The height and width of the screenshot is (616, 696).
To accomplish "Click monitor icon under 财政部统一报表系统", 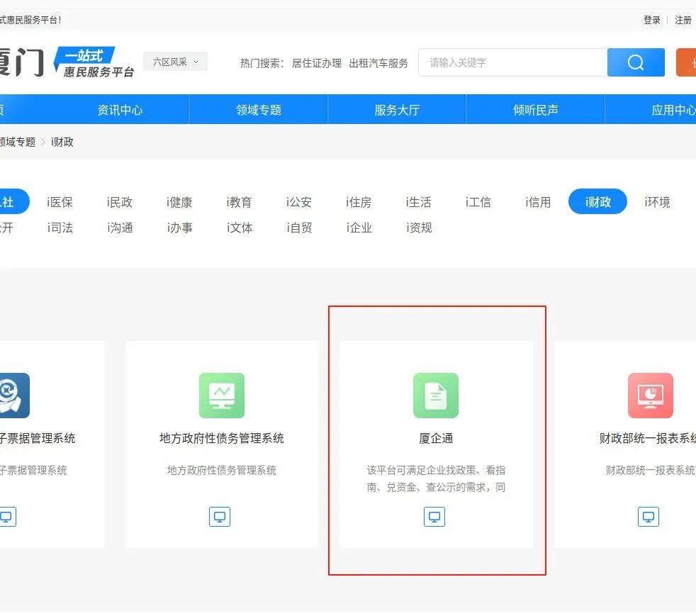I will pyautogui.click(x=648, y=516).
